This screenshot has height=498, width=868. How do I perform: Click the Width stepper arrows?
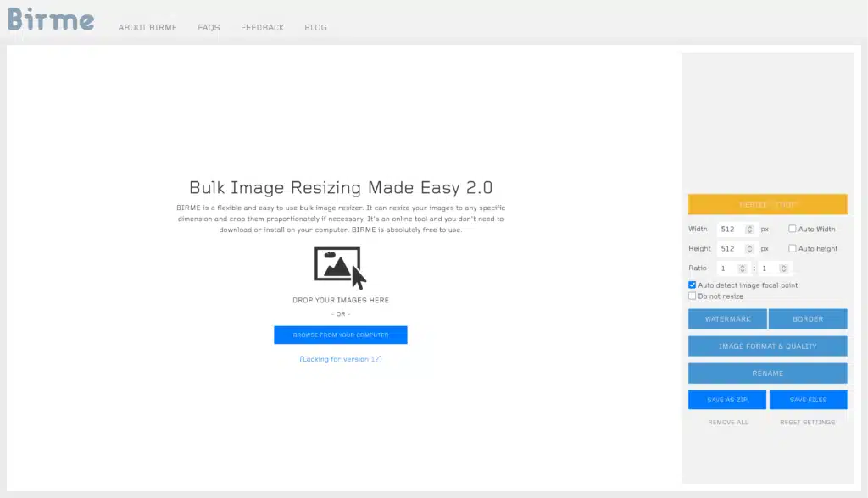[749, 229]
